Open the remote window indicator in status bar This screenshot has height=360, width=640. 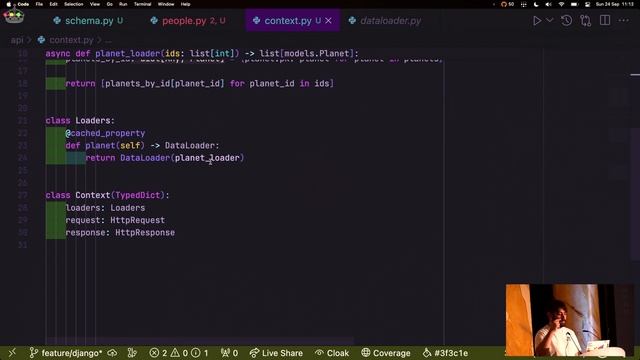click(12, 353)
